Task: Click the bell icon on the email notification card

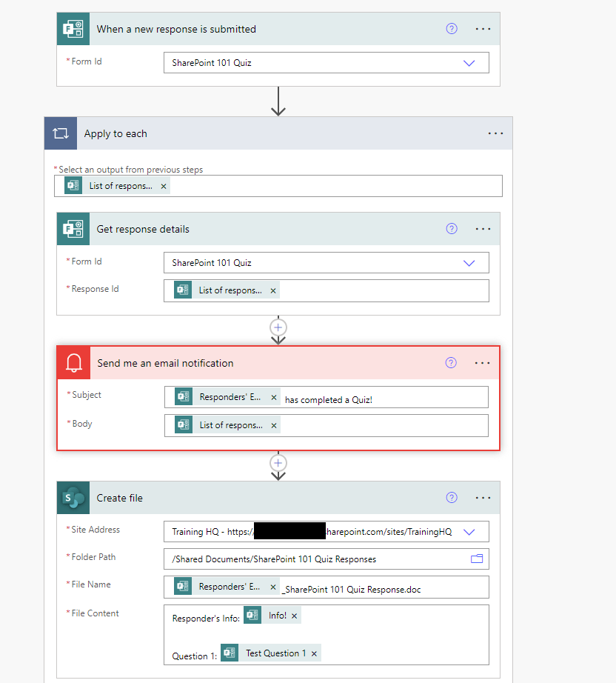Action: tap(73, 362)
